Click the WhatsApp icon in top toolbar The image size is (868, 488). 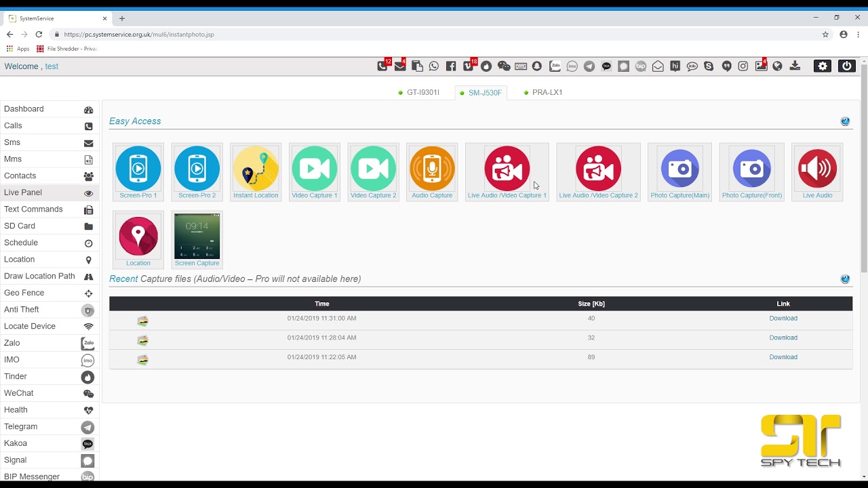point(434,66)
